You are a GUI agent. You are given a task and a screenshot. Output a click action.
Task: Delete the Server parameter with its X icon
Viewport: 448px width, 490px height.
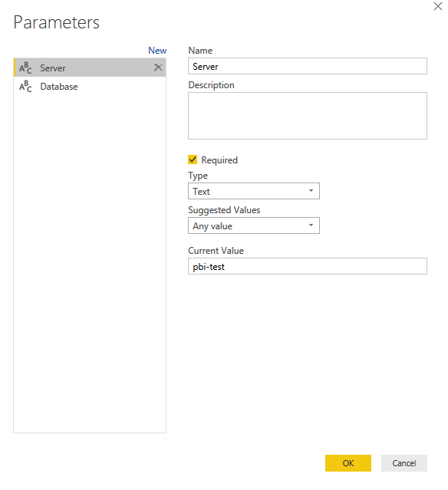point(158,67)
